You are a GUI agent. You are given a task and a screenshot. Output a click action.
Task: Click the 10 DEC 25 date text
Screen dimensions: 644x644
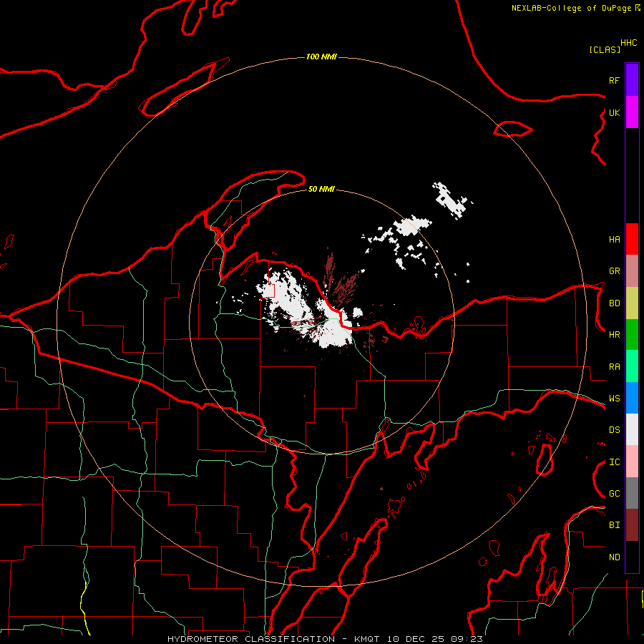[x=415, y=639]
